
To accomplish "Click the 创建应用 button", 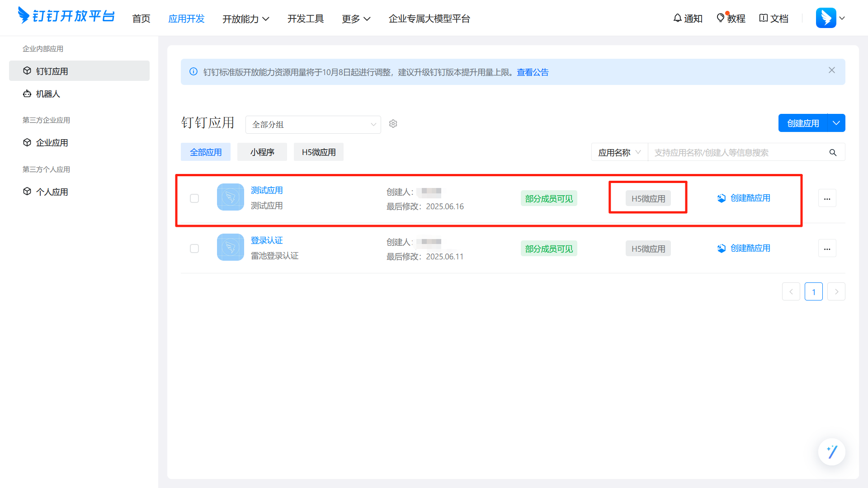I will click(x=803, y=123).
